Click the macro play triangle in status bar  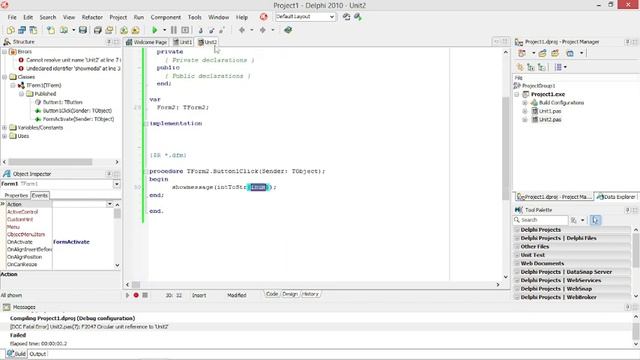point(127,295)
